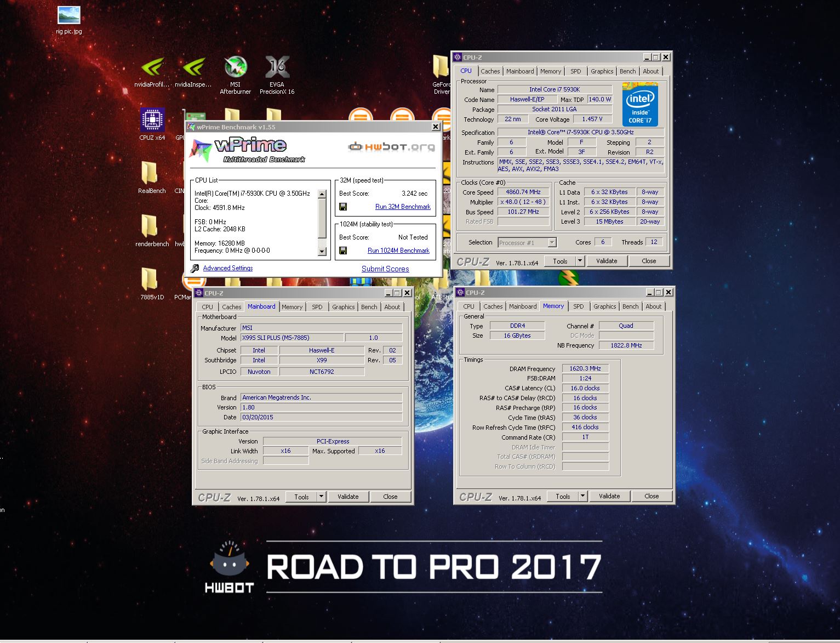Select the Core Speed 4860.74 MHz field
The height and width of the screenshot is (643, 840).
[x=523, y=192]
